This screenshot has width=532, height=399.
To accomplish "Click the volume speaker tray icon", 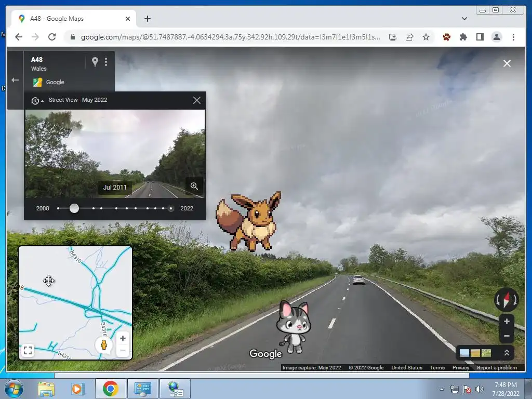I will pyautogui.click(x=479, y=389).
